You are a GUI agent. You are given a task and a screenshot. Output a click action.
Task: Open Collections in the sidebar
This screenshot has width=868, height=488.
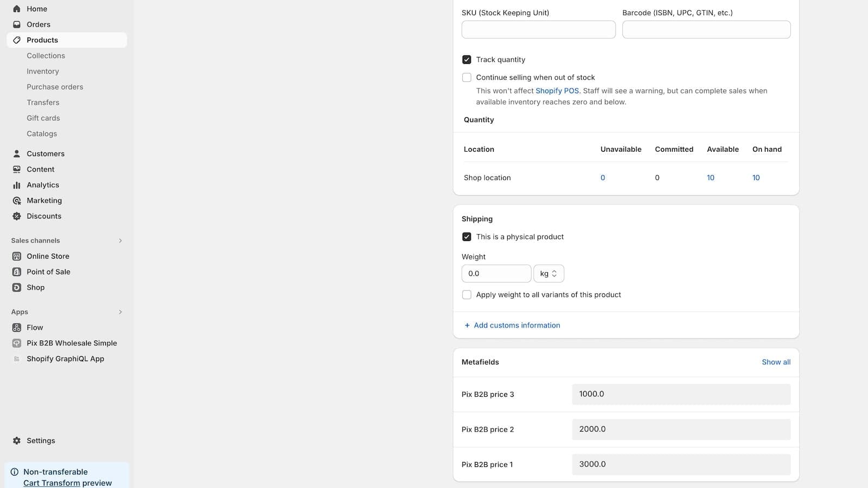tap(46, 56)
